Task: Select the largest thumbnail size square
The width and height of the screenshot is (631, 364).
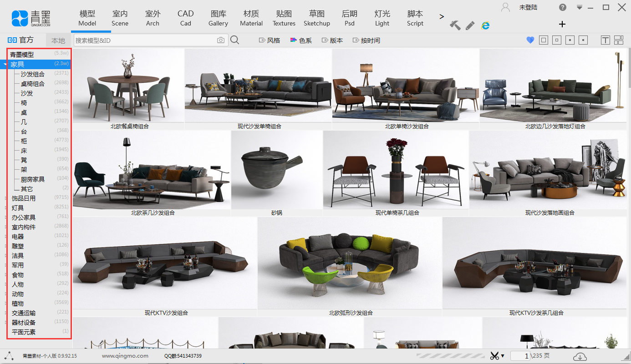Action: click(543, 40)
